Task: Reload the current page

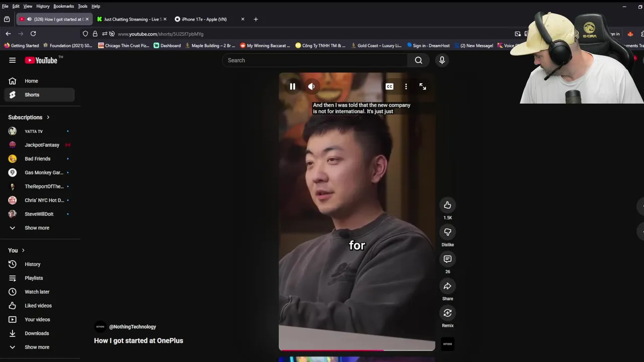Action: [x=33, y=34]
